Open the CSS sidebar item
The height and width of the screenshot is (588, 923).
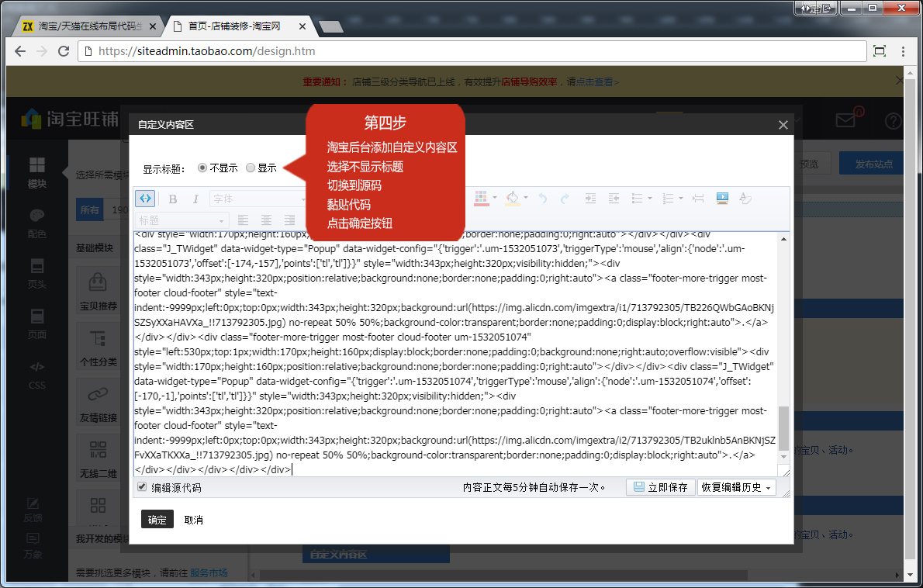click(37, 375)
